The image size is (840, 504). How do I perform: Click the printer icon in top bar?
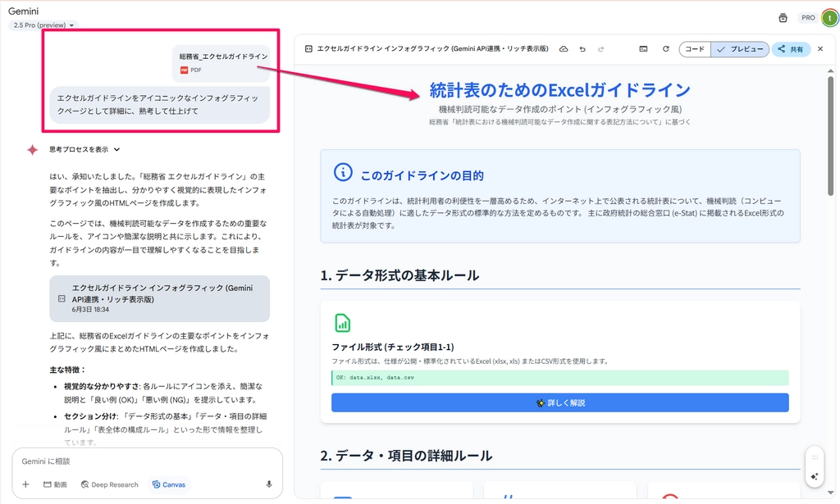click(x=783, y=18)
